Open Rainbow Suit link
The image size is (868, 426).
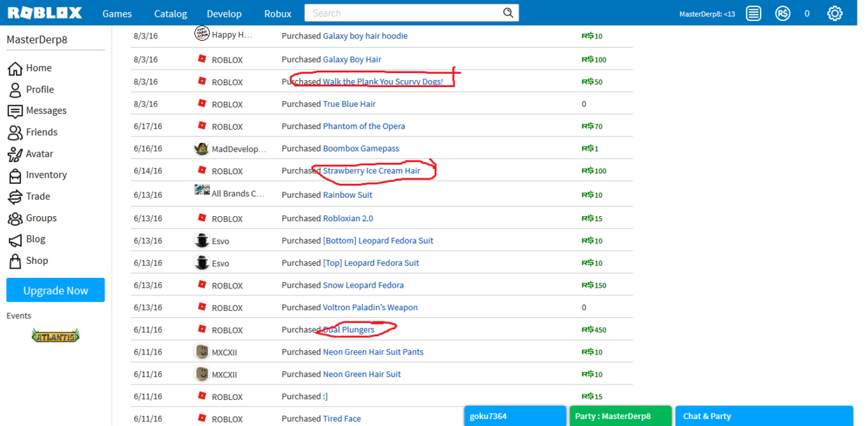(x=347, y=195)
